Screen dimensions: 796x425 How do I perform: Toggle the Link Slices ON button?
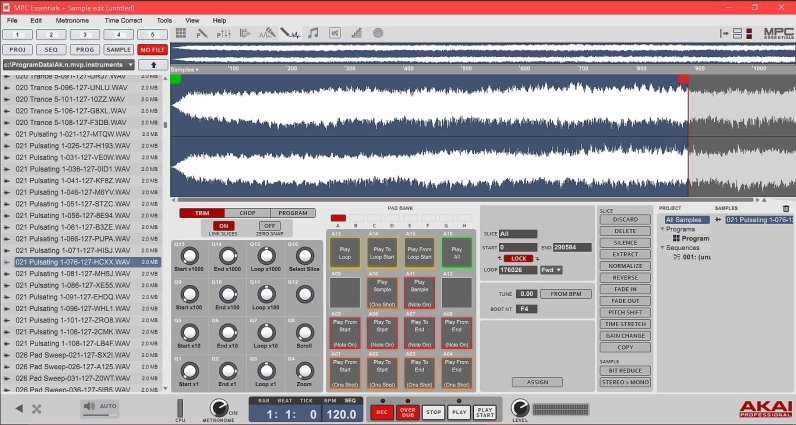223,226
